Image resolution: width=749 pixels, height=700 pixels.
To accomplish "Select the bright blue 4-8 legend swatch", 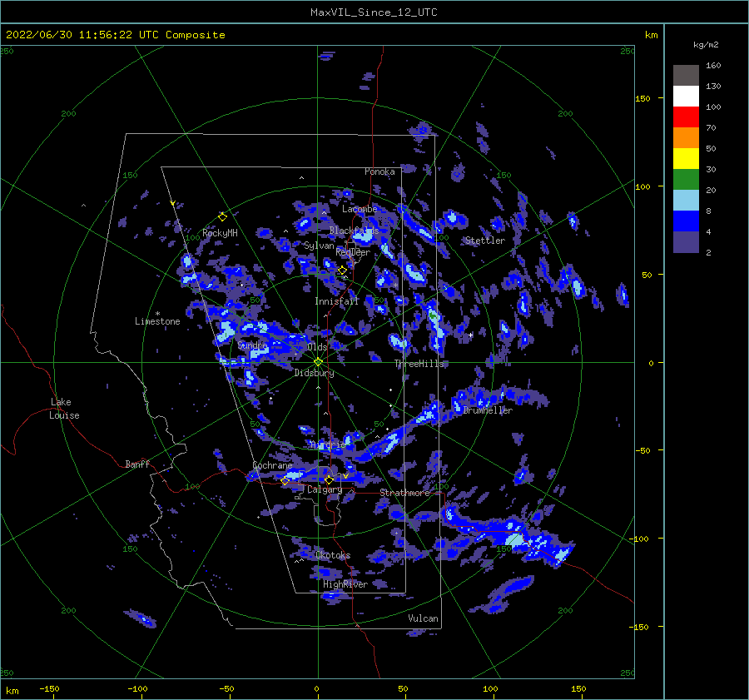I will tap(686, 221).
